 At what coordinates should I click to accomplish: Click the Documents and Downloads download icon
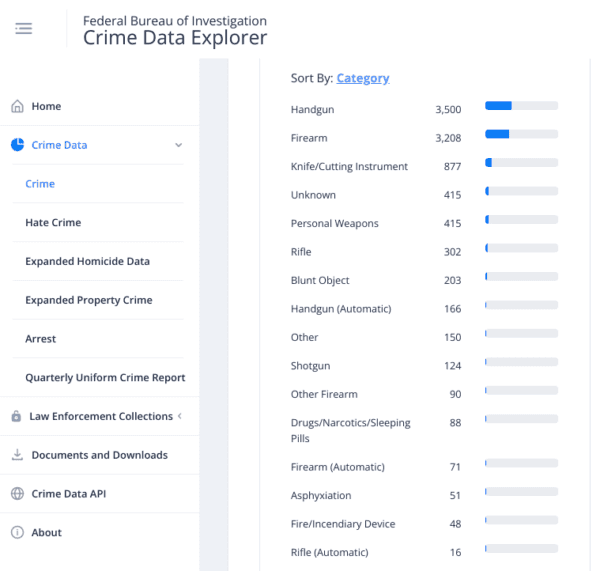click(x=17, y=455)
